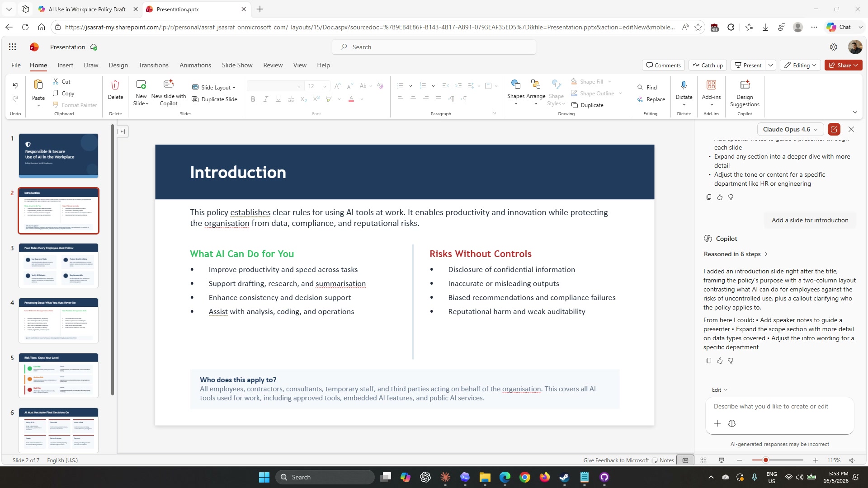Image resolution: width=868 pixels, height=488 pixels.
Task: Expand the Reasoned in 6 steps details
Action: coord(736,254)
